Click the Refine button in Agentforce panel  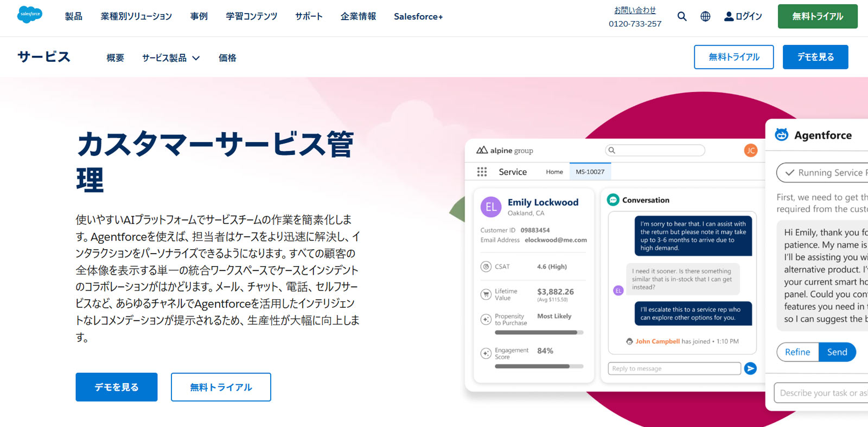pos(797,352)
